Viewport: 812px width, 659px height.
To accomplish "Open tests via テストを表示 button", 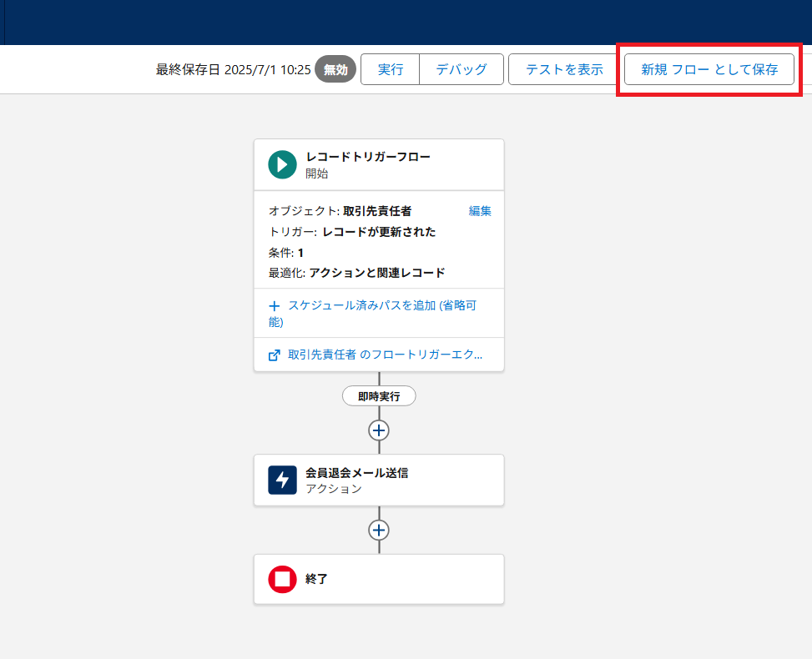I will point(564,69).
